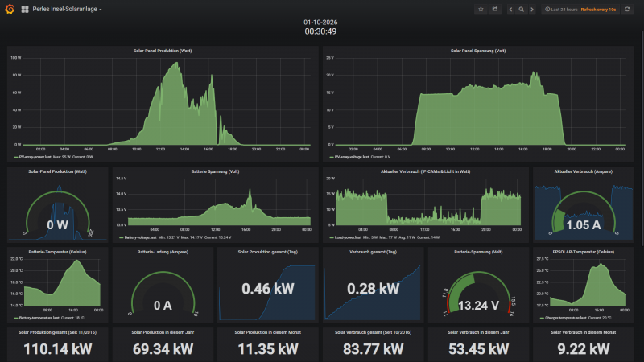Viewport: 644px width, 362px height.
Task: Click the share dashboard icon
Action: pos(494,9)
